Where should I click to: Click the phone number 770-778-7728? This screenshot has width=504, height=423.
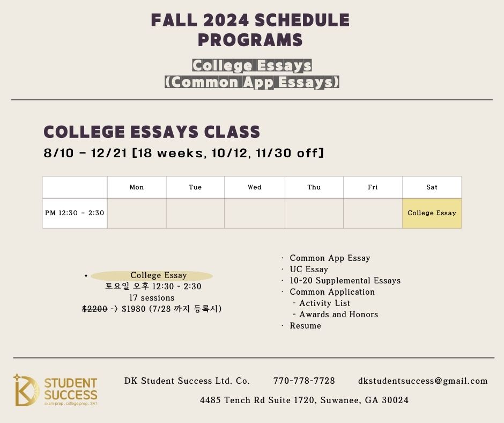[304, 381]
